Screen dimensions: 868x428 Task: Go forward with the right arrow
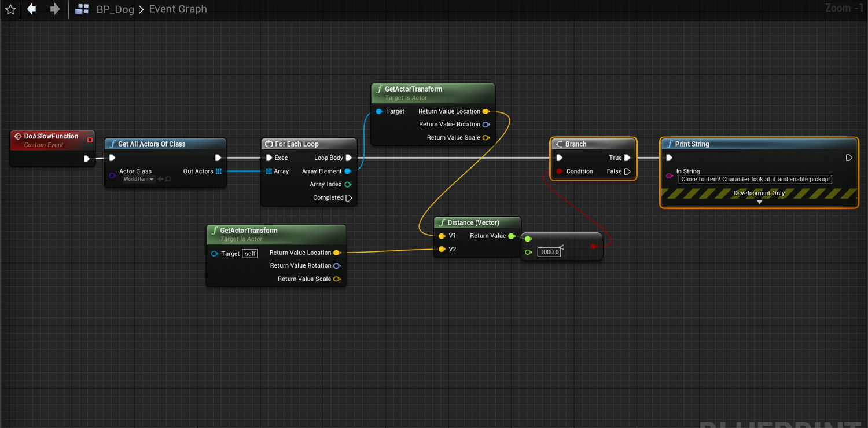(55, 9)
